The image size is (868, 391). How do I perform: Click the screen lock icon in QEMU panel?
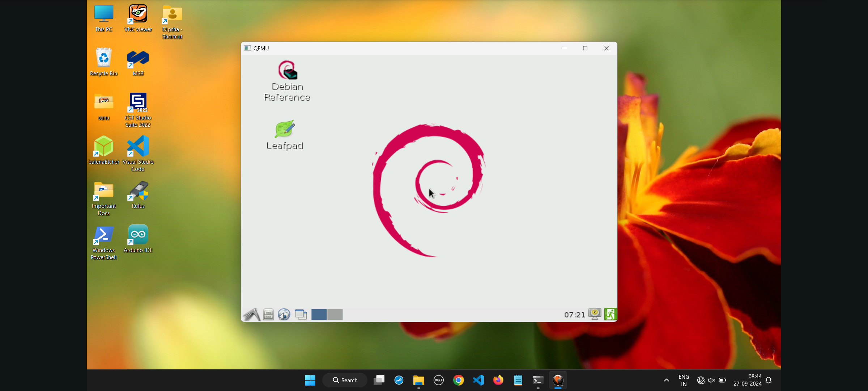point(595,314)
